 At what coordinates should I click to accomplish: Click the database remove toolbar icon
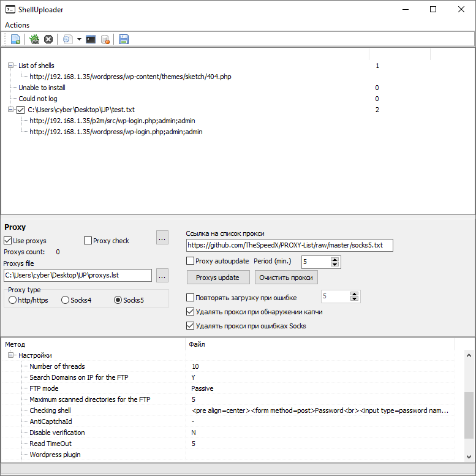click(105, 39)
